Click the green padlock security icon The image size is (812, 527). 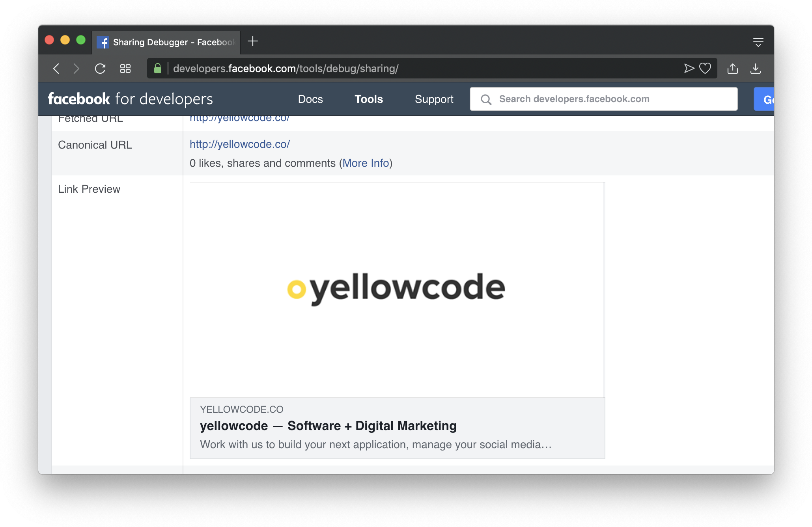(x=158, y=69)
